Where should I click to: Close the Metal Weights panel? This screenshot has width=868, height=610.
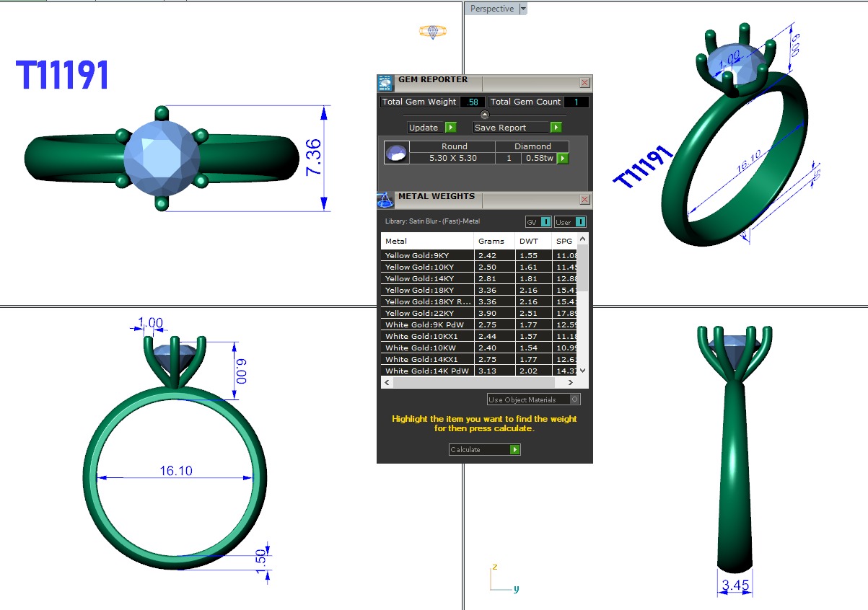point(584,200)
